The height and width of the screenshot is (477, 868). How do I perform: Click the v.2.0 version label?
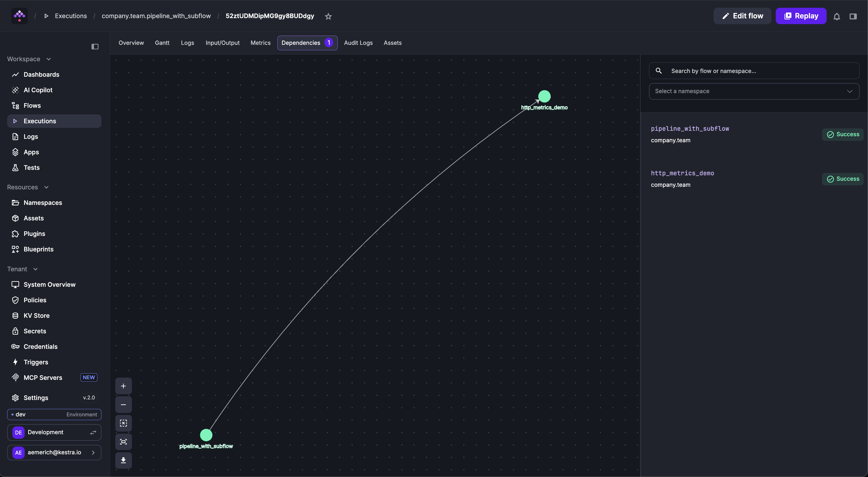[89, 397]
